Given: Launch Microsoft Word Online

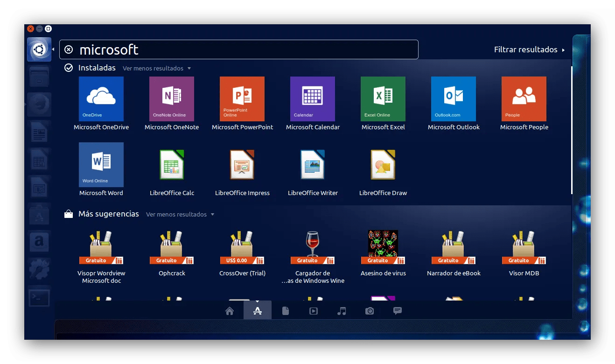Looking at the screenshot, I should pos(101,165).
